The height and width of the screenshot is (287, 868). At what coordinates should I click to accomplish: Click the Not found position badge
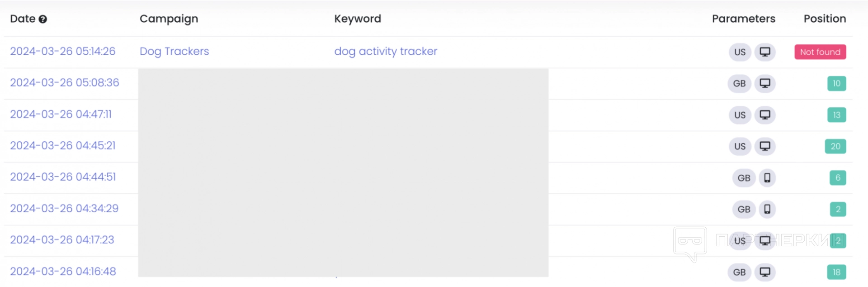(x=820, y=52)
